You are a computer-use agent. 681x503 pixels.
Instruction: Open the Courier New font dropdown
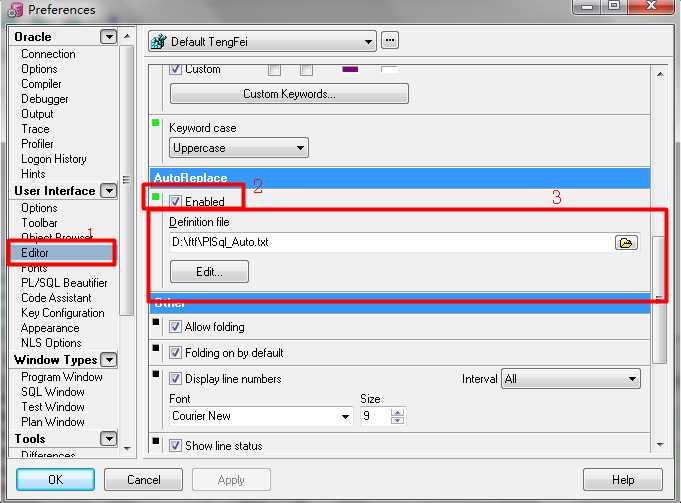click(261, 416)
